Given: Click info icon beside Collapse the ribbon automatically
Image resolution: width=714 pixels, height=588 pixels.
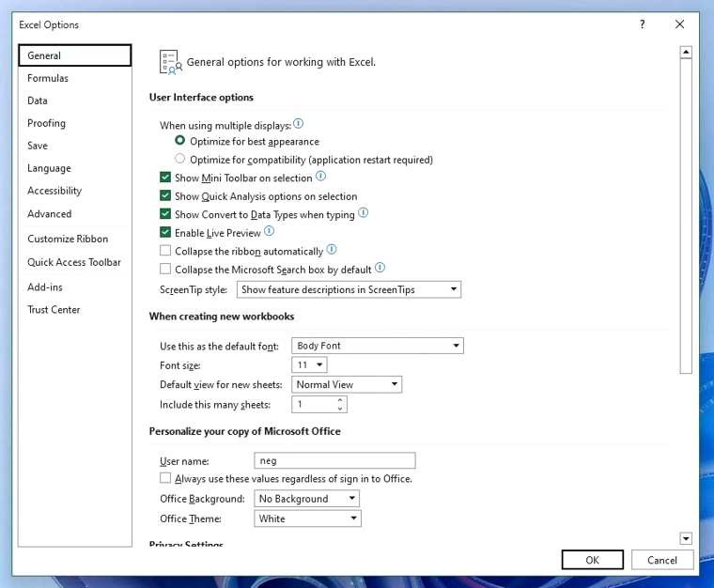Looking at the screenshot, I should (x=332, y=250).
